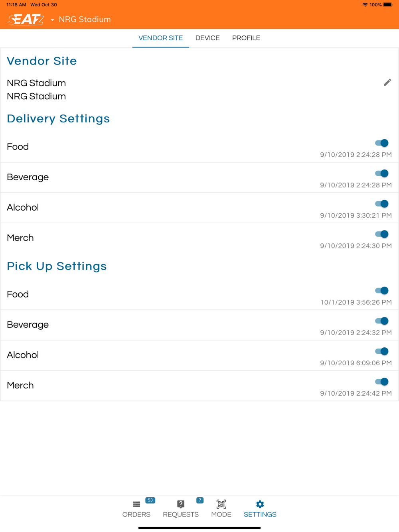
Task: Tap the orders badge showing 53
Action: [150, 500]
